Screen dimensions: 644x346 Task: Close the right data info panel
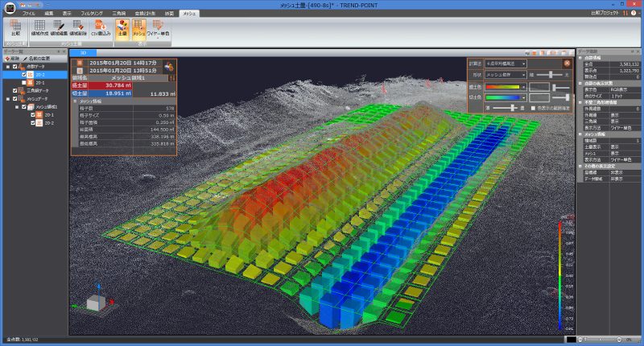(638, 51)
